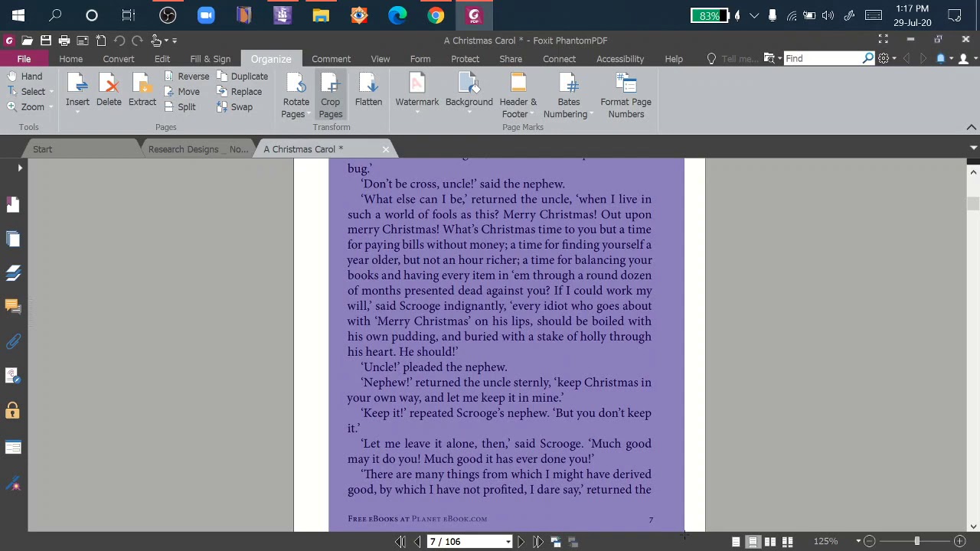The width and height of the screenshot is (980, 551).
Task: Switch to continuous page view mode
Action: coord(753,542)
